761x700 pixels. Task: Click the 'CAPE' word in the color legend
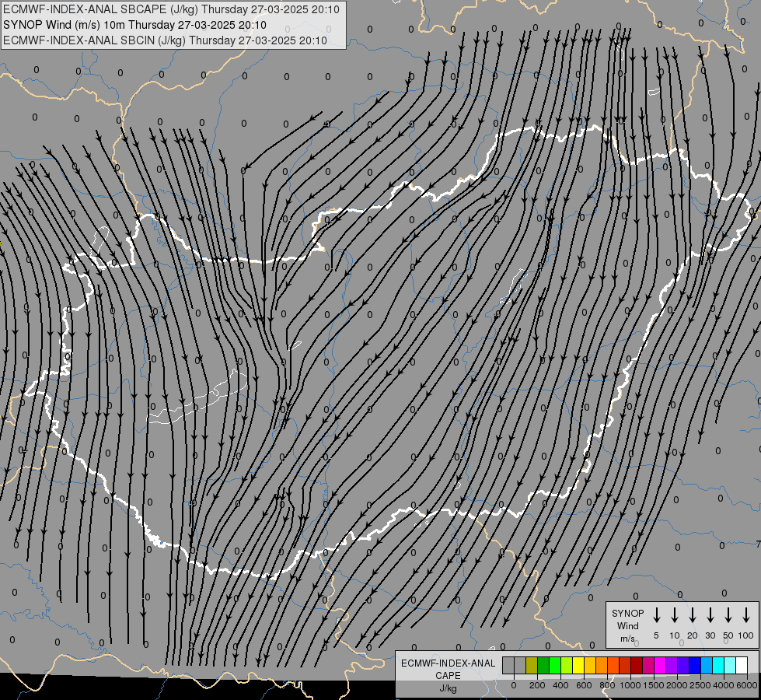tap(448, 676)
